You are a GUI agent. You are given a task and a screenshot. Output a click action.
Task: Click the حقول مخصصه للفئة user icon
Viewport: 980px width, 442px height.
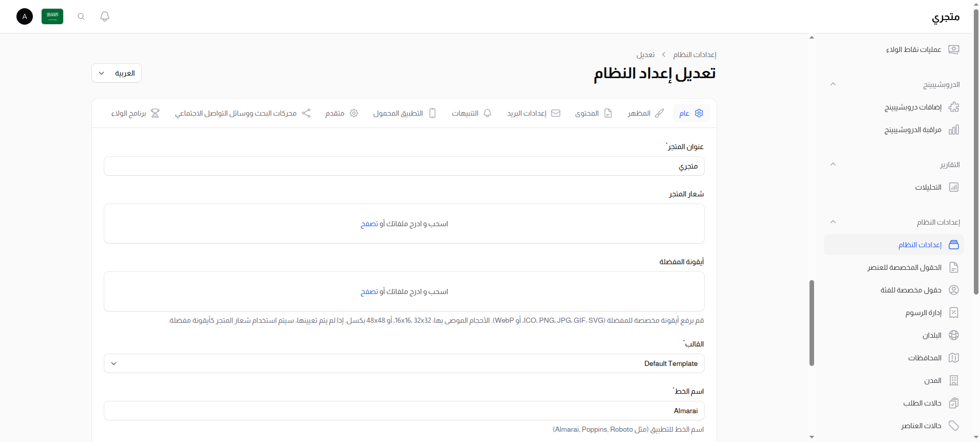click(x=954, y=290)
